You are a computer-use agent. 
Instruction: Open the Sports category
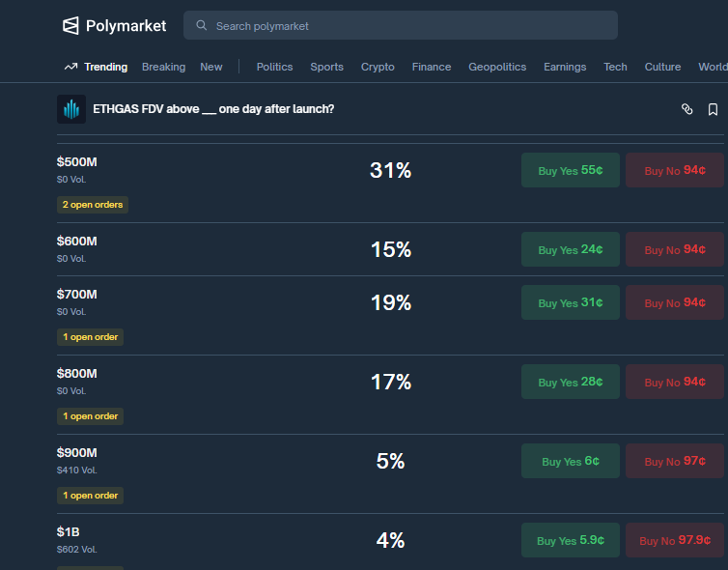point(327,67)
